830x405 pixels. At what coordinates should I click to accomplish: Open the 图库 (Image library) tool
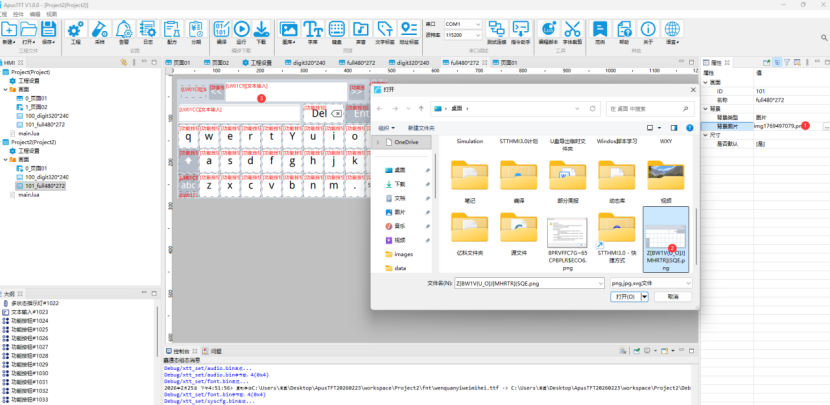(289, 32)
